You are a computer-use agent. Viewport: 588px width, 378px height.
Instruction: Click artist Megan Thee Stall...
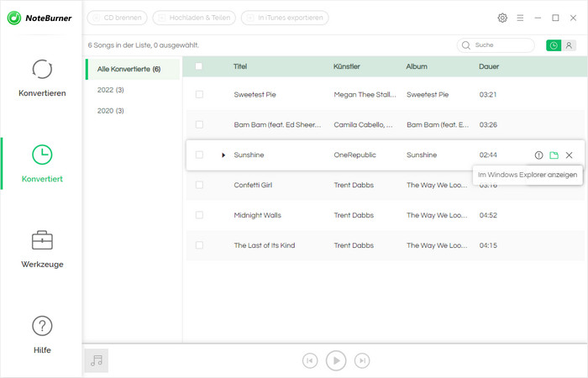pos(365,94)
